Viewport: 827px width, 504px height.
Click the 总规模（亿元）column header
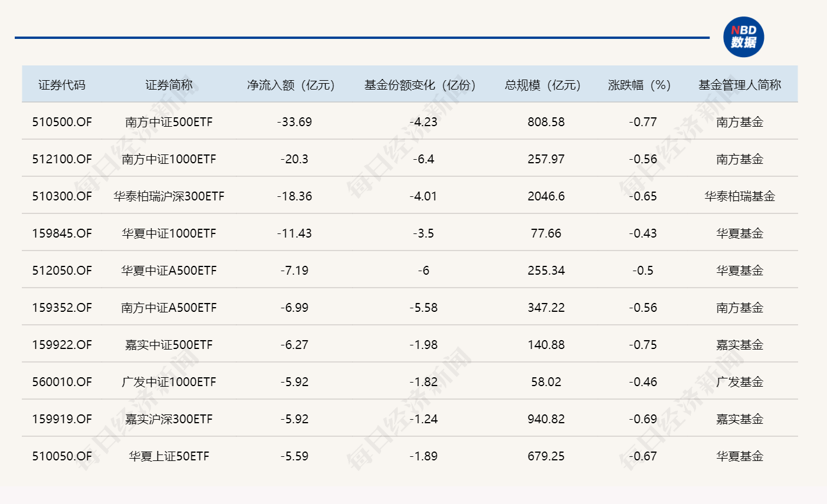click(x=540, y=84)
